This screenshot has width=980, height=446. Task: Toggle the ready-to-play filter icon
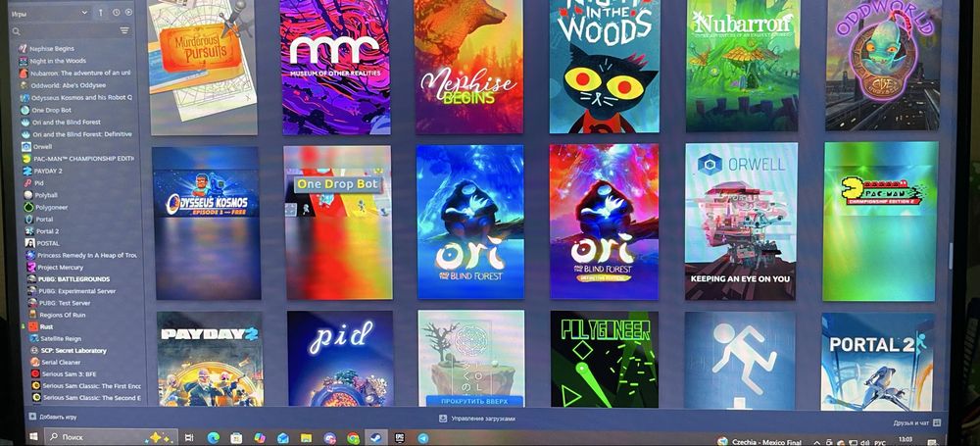[128, 13]
